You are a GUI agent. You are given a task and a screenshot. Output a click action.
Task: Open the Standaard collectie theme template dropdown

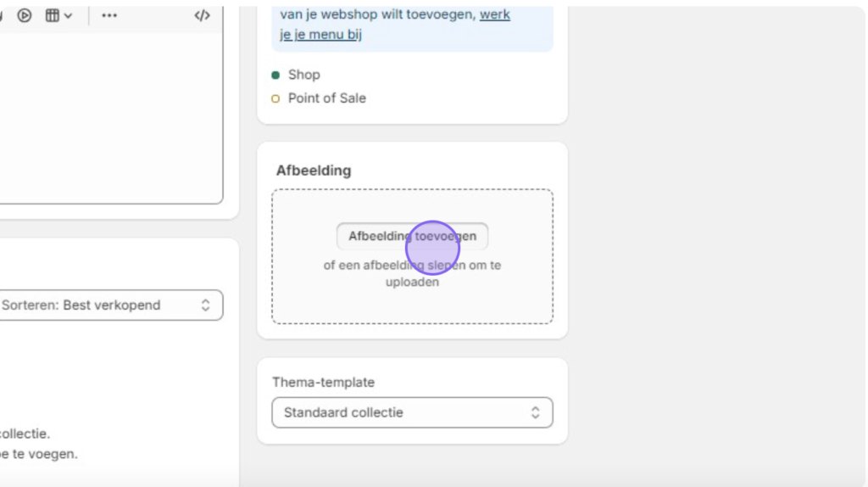(412, 412)
